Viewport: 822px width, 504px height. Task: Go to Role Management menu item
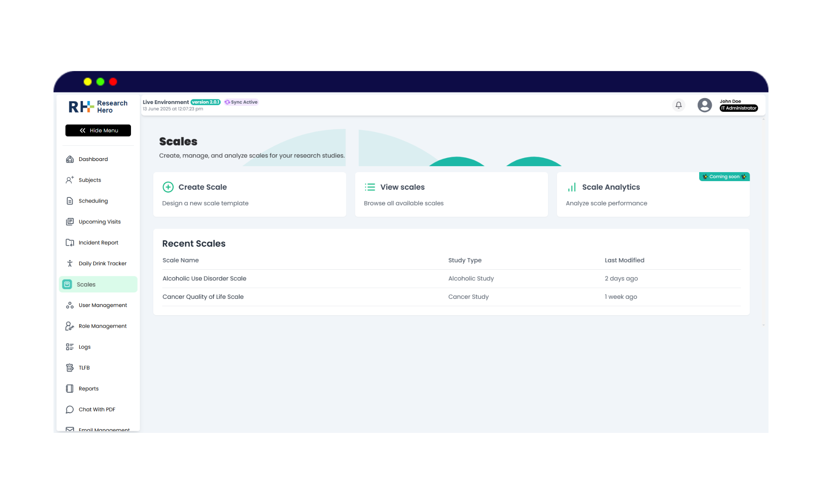pyautogui.click(x=98, y=326)
